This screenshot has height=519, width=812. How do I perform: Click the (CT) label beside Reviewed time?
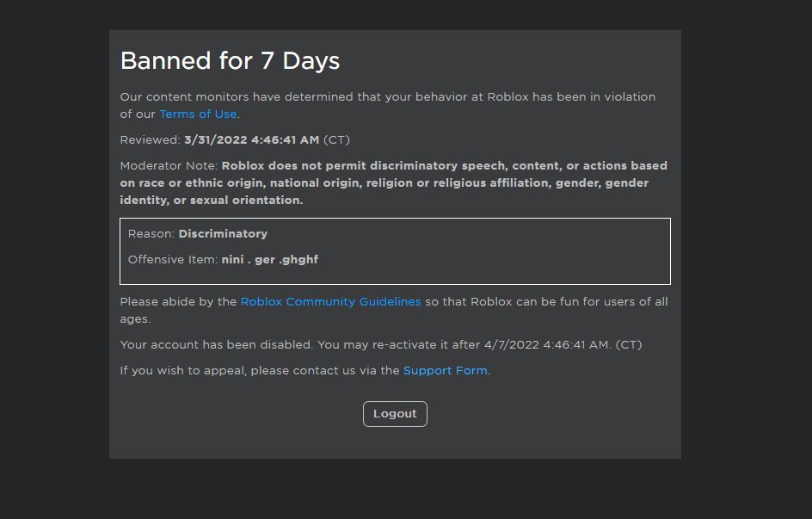point(336,139)
